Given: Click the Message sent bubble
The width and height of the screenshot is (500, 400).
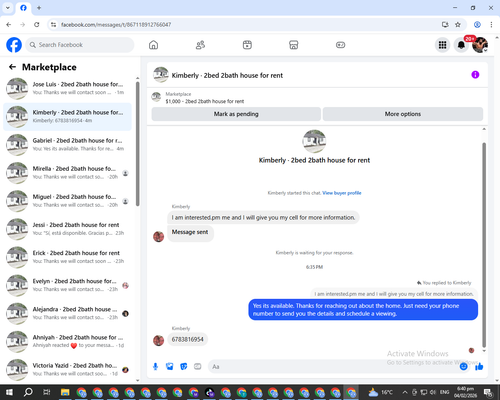Looking at the screenshot, I should pos(190,232).
